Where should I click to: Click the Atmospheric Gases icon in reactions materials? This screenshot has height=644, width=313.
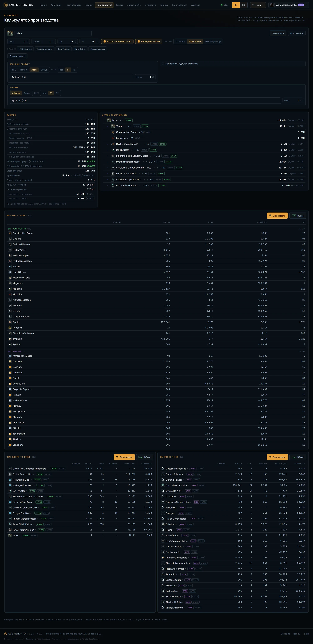coord(10,356)
